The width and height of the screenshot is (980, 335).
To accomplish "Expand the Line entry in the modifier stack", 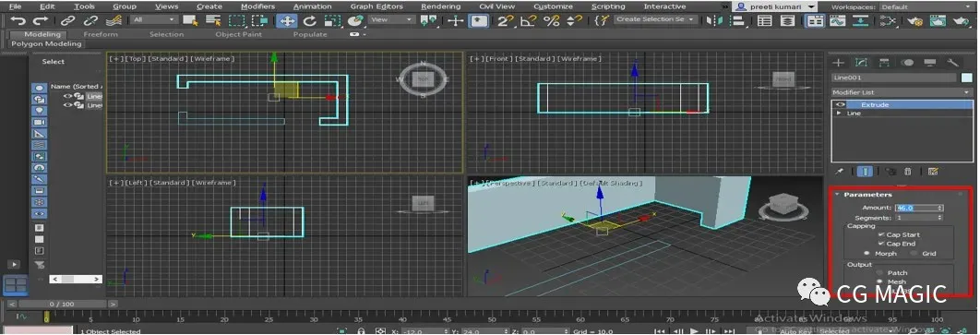I will [840, 114].
